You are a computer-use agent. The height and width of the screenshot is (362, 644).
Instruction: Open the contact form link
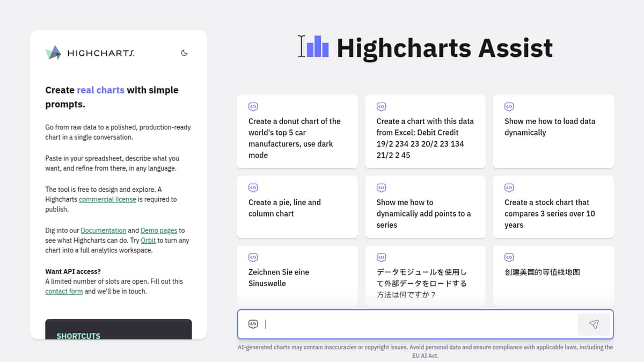coord(64,291)
